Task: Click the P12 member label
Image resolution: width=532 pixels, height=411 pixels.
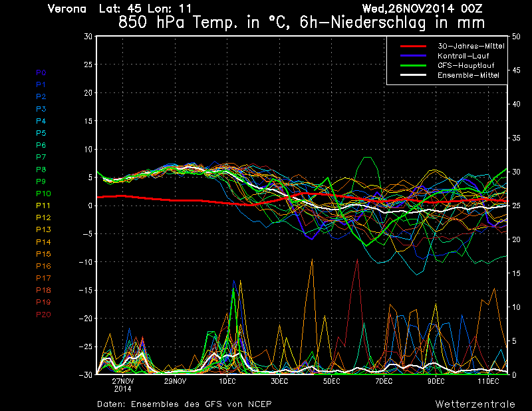Action: (x=43, y=217)
